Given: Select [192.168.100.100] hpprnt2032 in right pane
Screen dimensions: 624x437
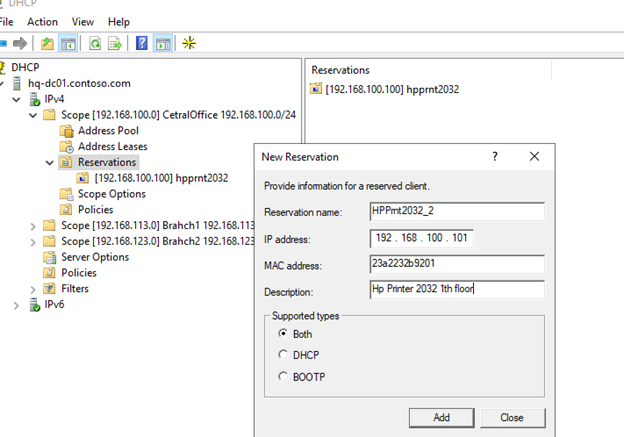Looking at the screenshot, I should tap(392, 89).
